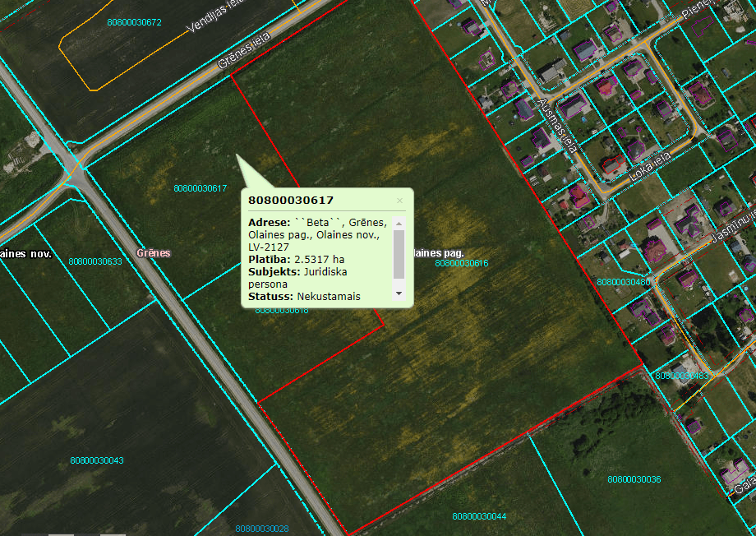Click parcel number 80800030483
The image size is (756, 536).
681,376
